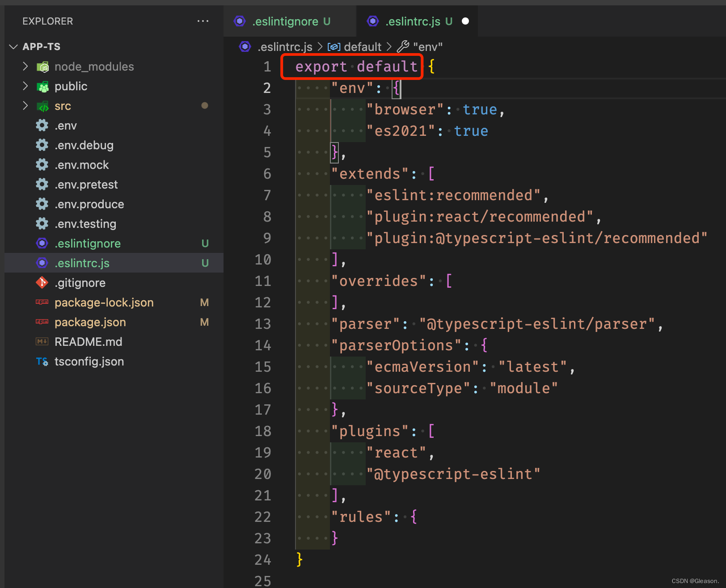Image resolution: width=726 pixels, height=588 pixels.
Task: Click markdown icon beside README.md
Action: click(42, 341)
